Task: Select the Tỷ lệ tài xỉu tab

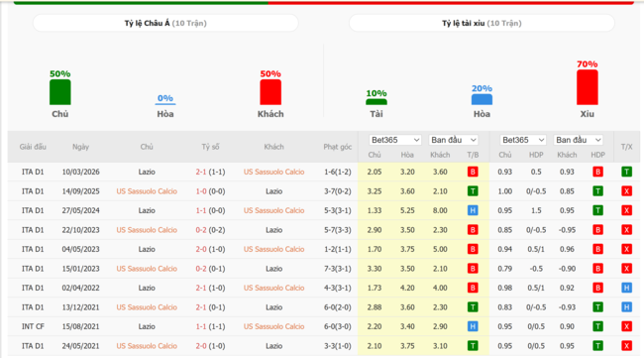Action: click(482, 23)
